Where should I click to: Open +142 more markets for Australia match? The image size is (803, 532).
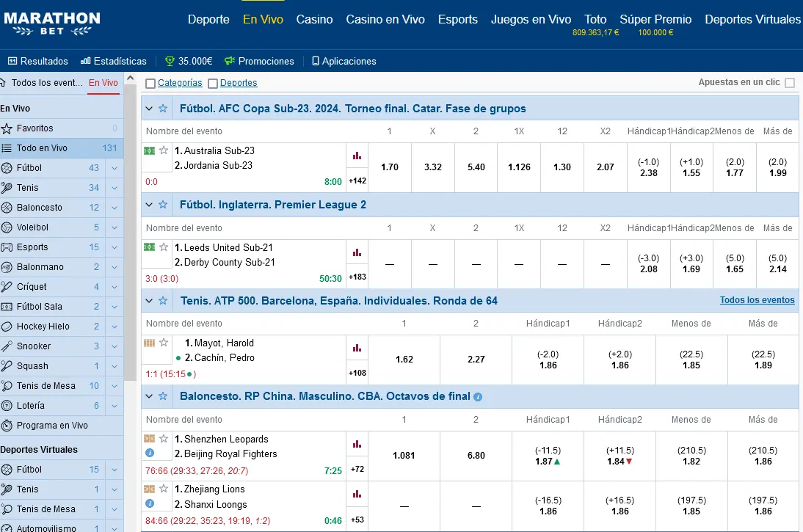[x=357, y=181]
